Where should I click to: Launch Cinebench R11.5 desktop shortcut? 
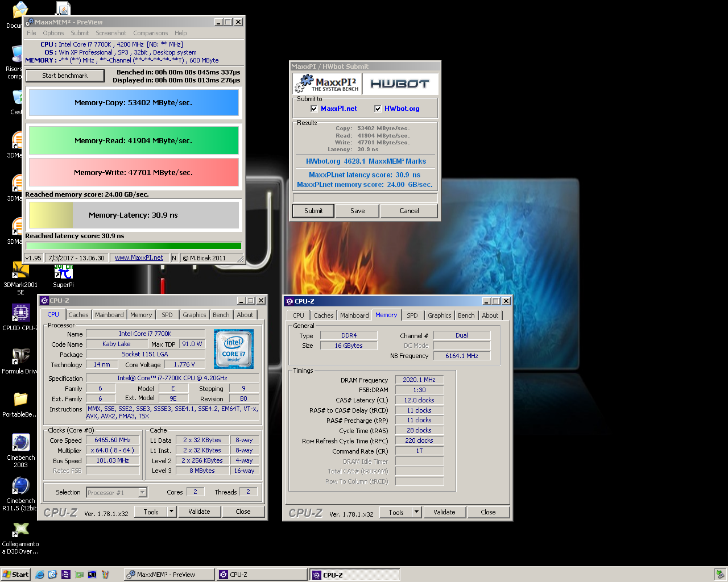(20, 494)
